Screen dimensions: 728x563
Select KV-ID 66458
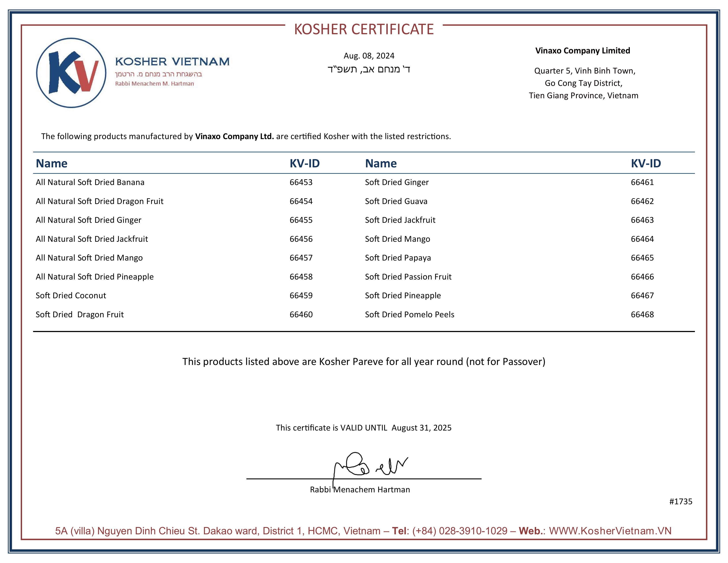click(x=301, y=276)
